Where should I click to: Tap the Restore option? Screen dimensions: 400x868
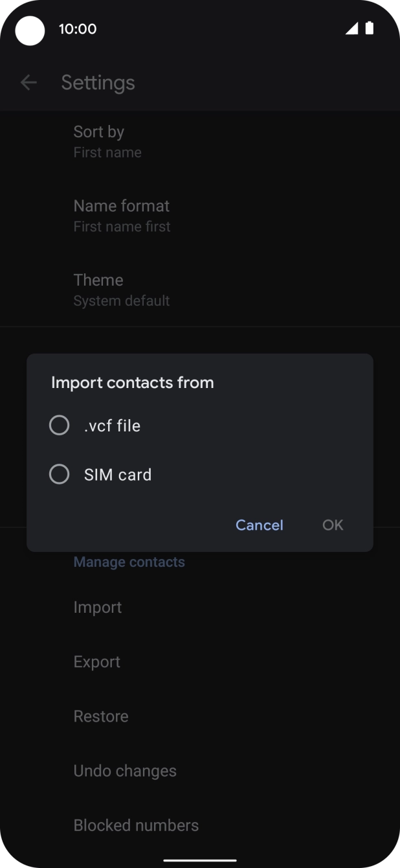[101, 716]
